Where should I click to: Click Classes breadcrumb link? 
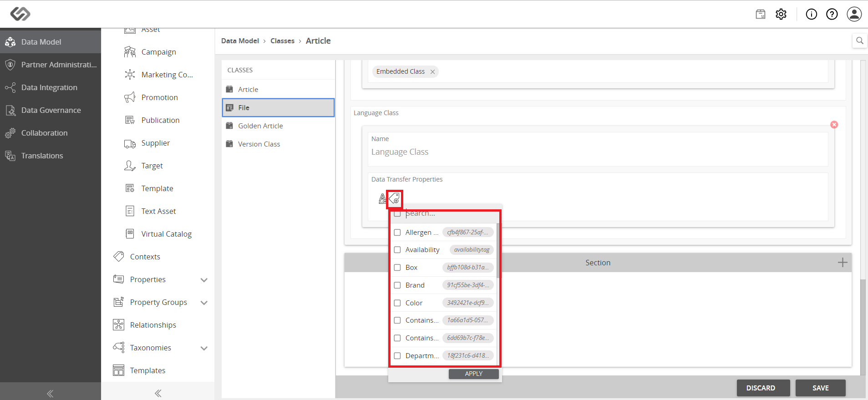pos(282,41)
